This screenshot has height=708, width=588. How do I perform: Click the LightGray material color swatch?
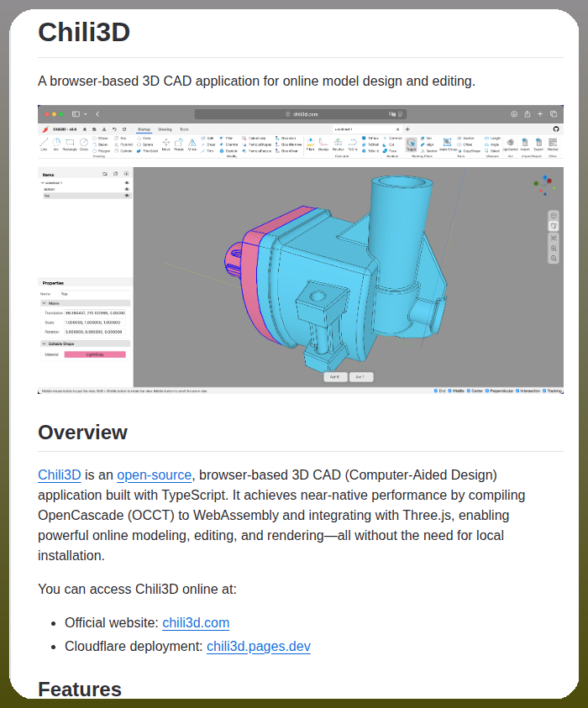tap(95, 354)
